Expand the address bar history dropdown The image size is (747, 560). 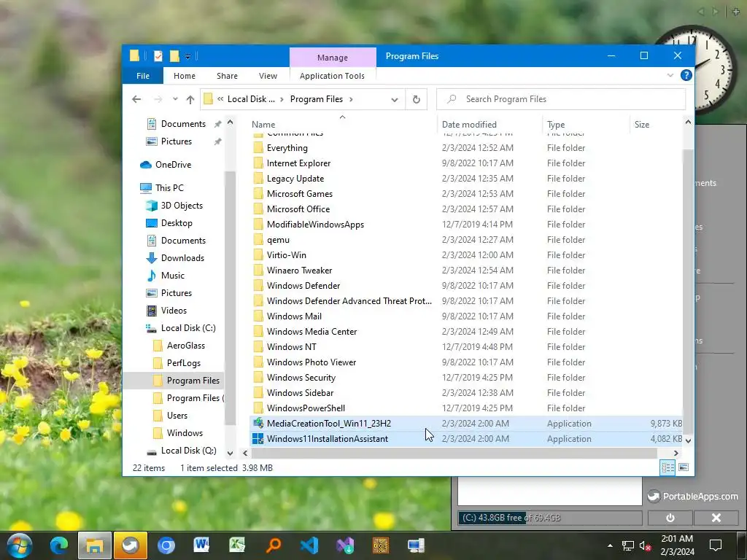[395, 99]
